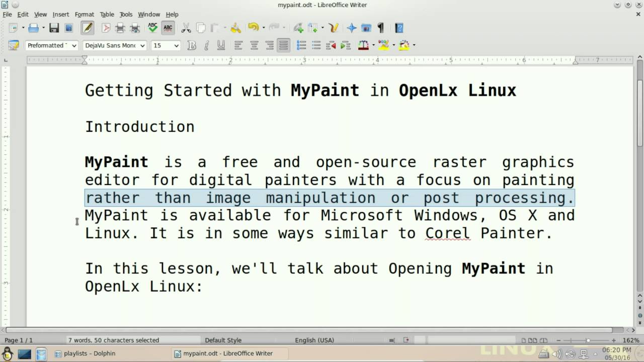644x362 pixels.
Task: Click Clone Formatting paintbrush icon
Action: point(235,28)
